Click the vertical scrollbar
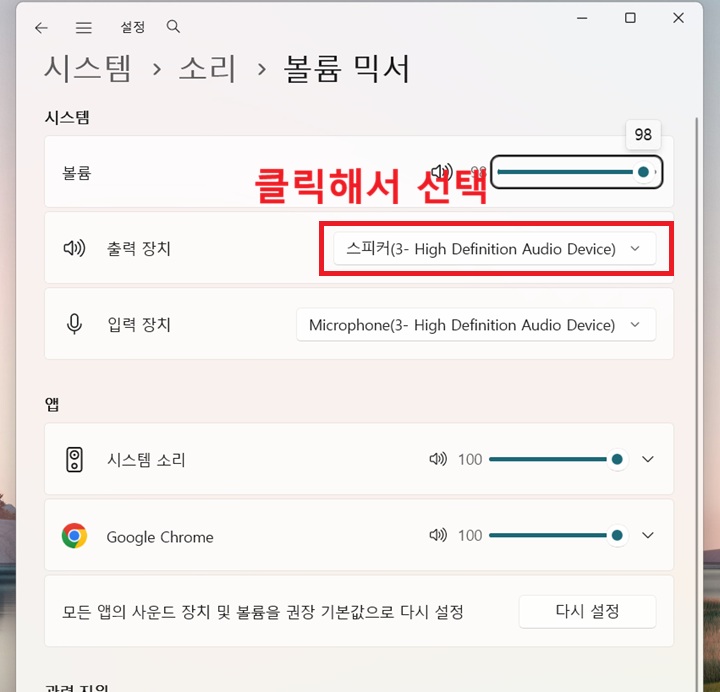 697,404
